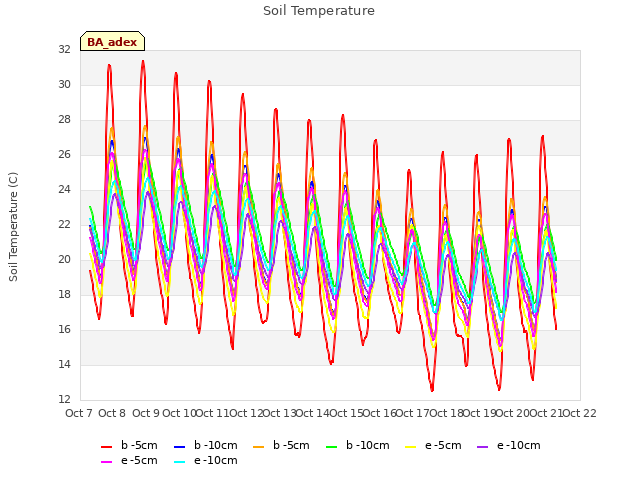Toggle 'b -5cm' label next to orange swatch
Viewport: 640px width, 480px height.
(x=291, y=445)
